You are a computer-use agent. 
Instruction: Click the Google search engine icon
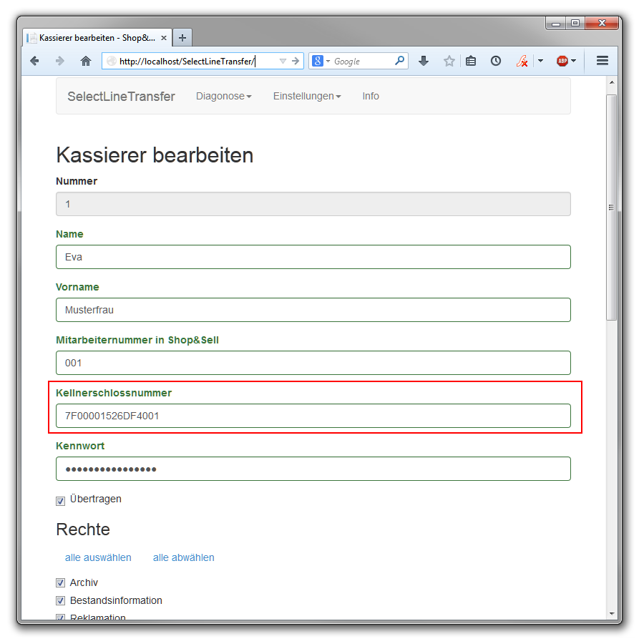318,62
